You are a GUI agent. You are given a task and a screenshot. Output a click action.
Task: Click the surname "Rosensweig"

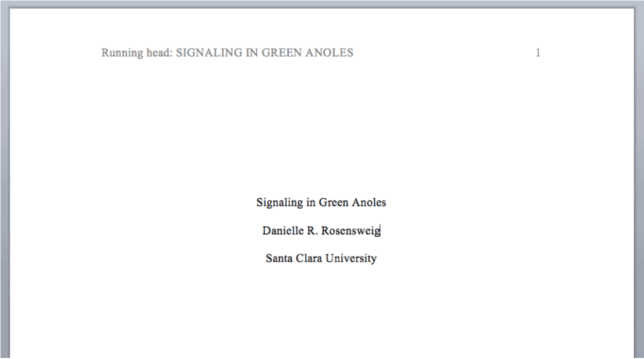351,231
